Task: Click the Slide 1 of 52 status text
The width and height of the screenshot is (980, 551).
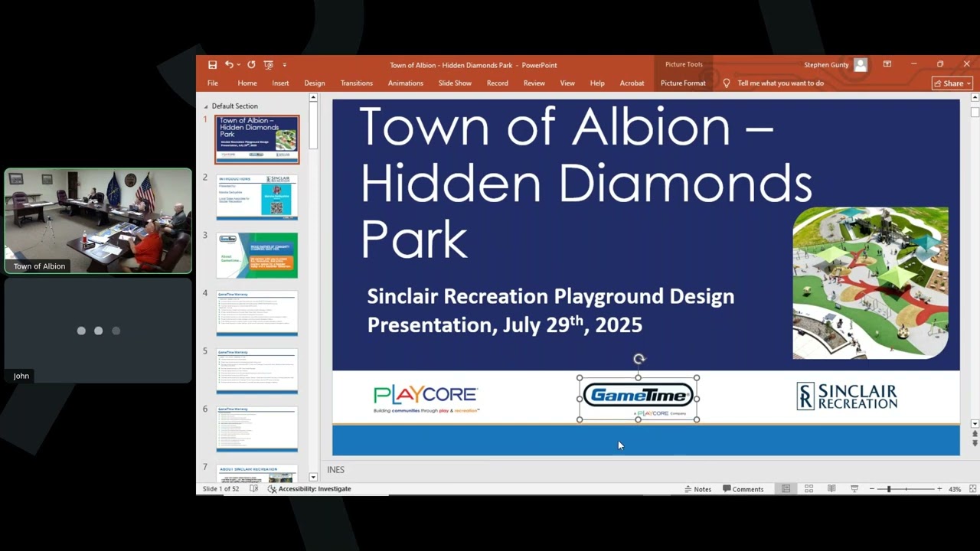Action: (221, 489)
